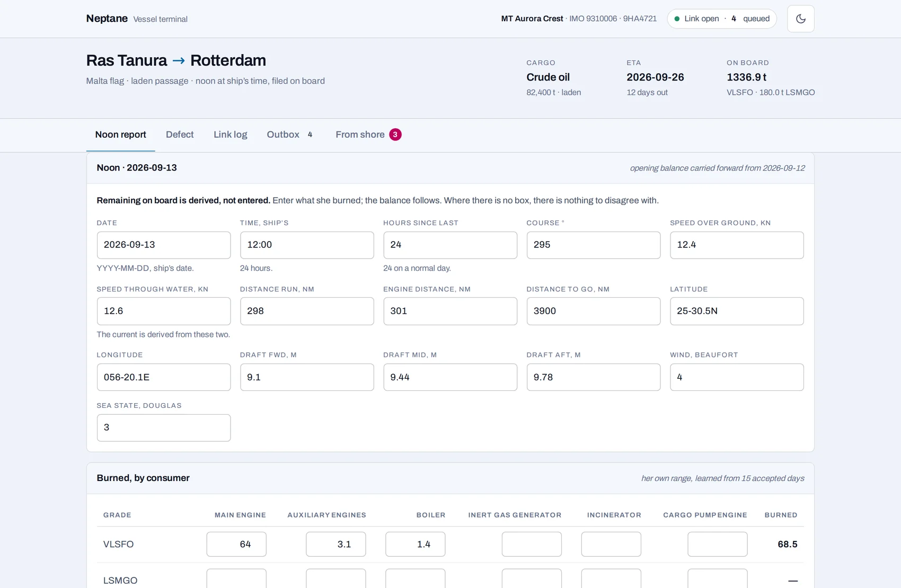901x588 pixels.
Task: Click the Crude oil cargo value
Action: pyautogui.click(x=548, y=77)
